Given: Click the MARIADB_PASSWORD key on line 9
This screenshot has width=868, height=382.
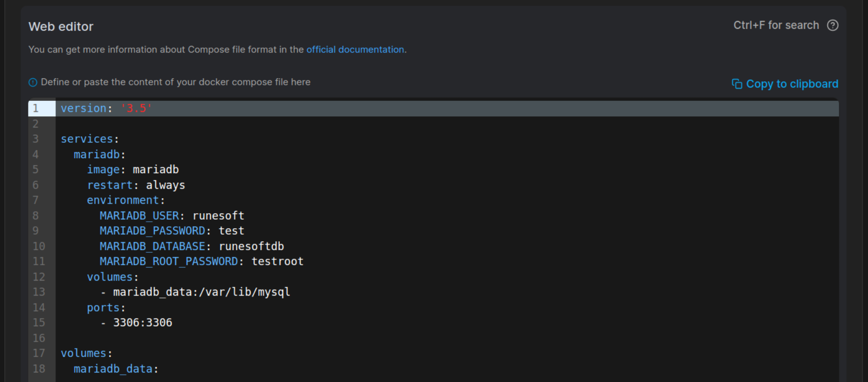Looking at the screenshot, I should point(152,231).
